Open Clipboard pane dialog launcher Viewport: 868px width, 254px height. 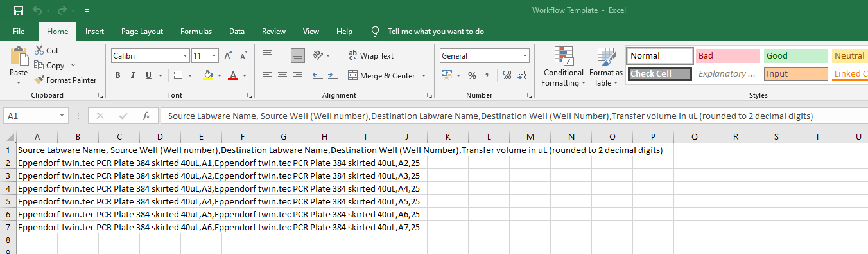pos(100,95)
